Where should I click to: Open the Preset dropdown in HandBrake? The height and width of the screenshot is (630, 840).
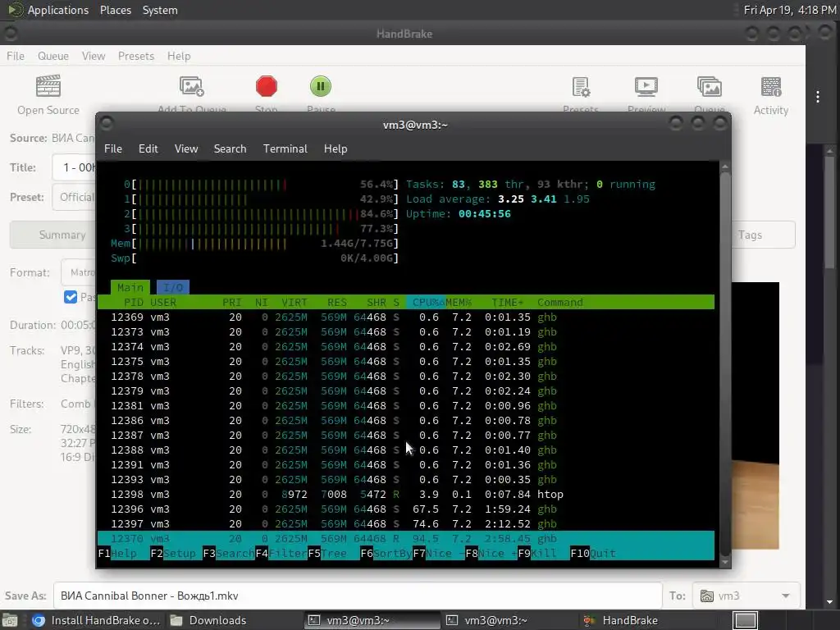point(74,197)
